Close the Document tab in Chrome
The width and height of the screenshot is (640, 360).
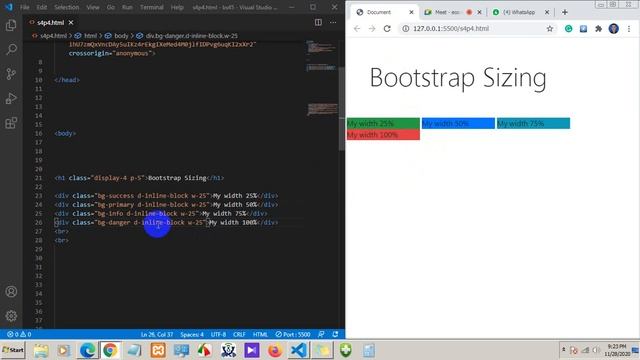pos(411,12)
